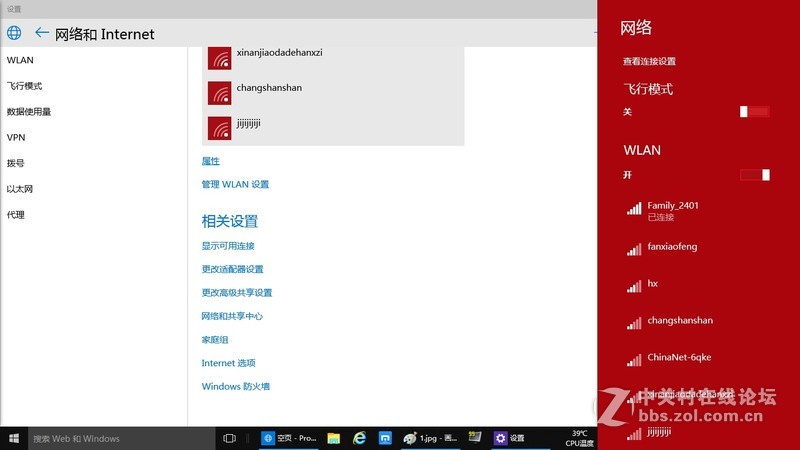Click 更改适配器设置 link
Viewport: 800px width, 450px height.
(233, 269)
